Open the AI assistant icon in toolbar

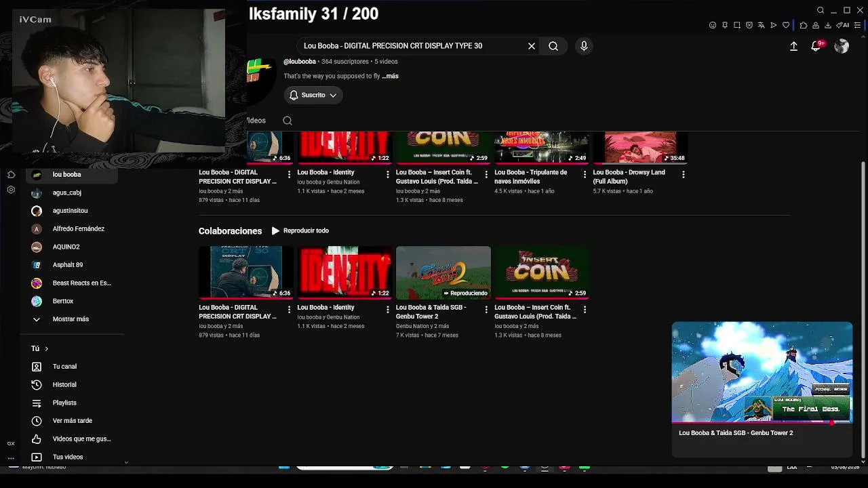pyautogui.click(x=843, y=25)
